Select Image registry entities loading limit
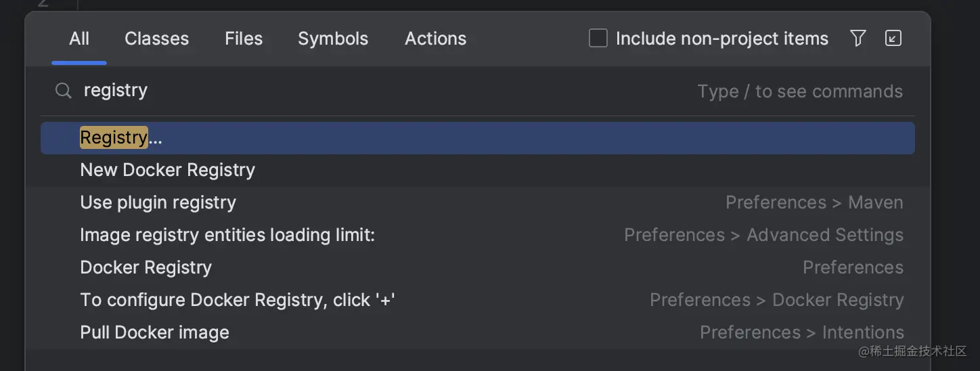The image size is (980, 371). [227, 235]
